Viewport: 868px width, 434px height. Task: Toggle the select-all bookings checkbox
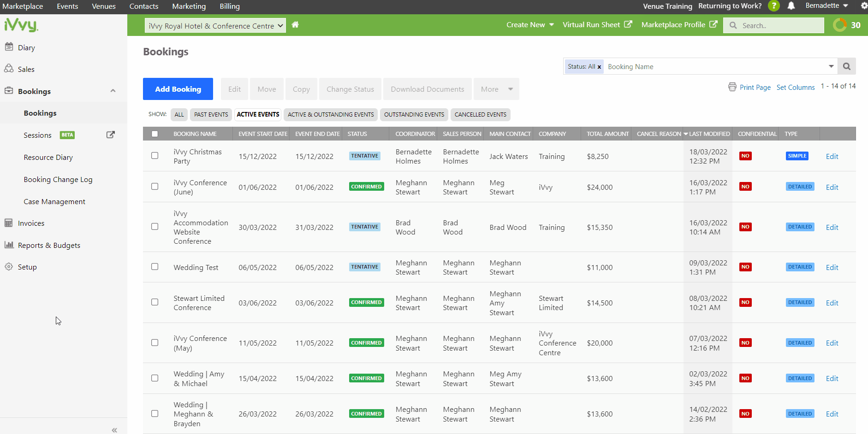tap(155, 134)
